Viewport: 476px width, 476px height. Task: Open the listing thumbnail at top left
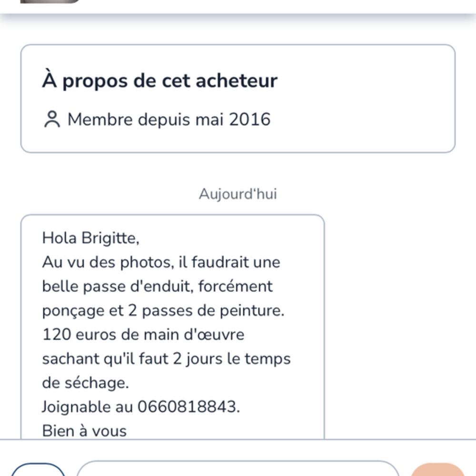[x=50, y=1]
